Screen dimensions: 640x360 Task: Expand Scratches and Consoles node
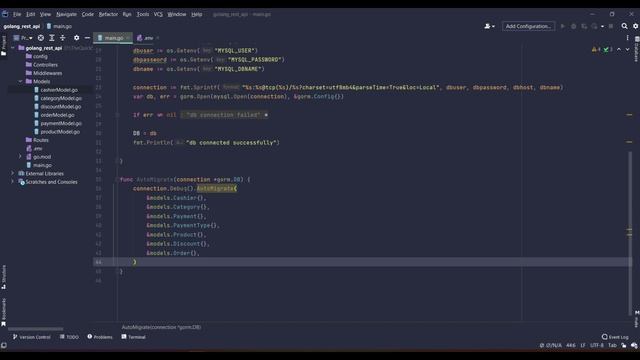(x=13, y=182)
